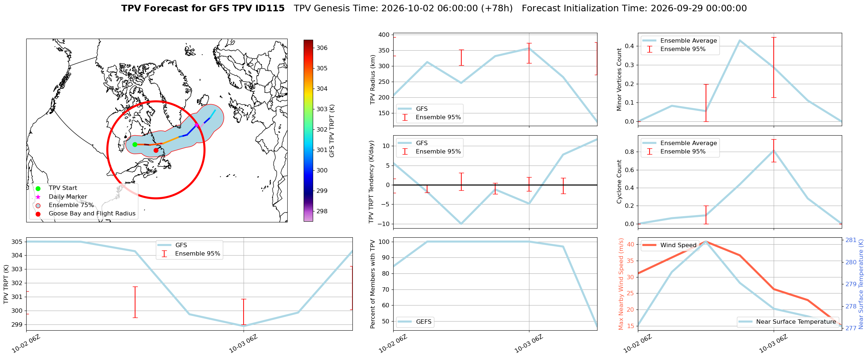Click 'Ensemble Average' in the Cyclone Count legend
868x358 pixels.
point(689,143)
